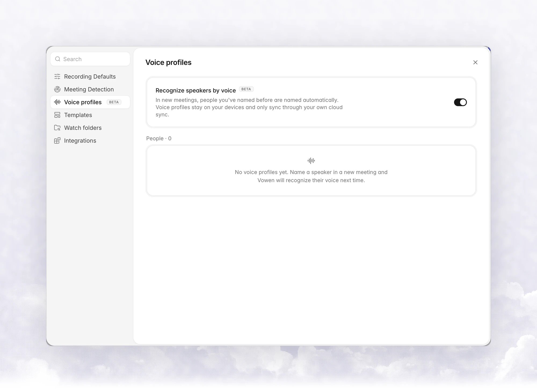
Task: Click the Meeting Detection radar icon
Action: (x=57, y=89)
